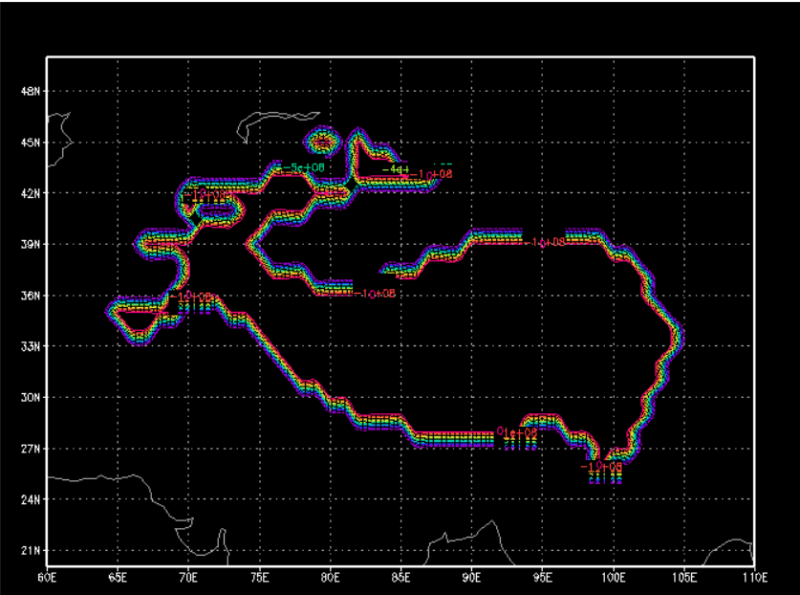Click the 100E longitude axis label
The height and width of the screenshot is (595, 800).
click(x=612, y=578)
